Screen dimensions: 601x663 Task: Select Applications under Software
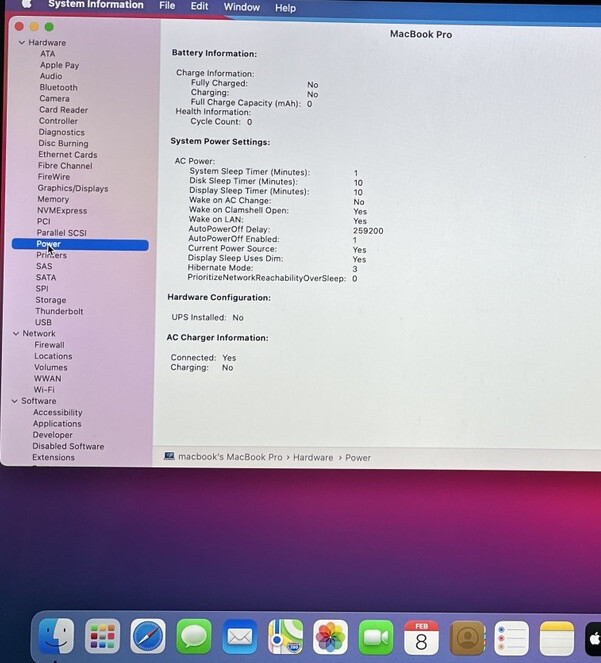pyautogui.click(x=57, y=424)
